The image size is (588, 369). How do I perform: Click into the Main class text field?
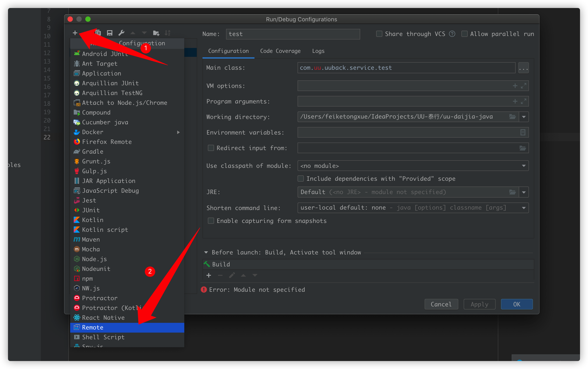point(406,67)
